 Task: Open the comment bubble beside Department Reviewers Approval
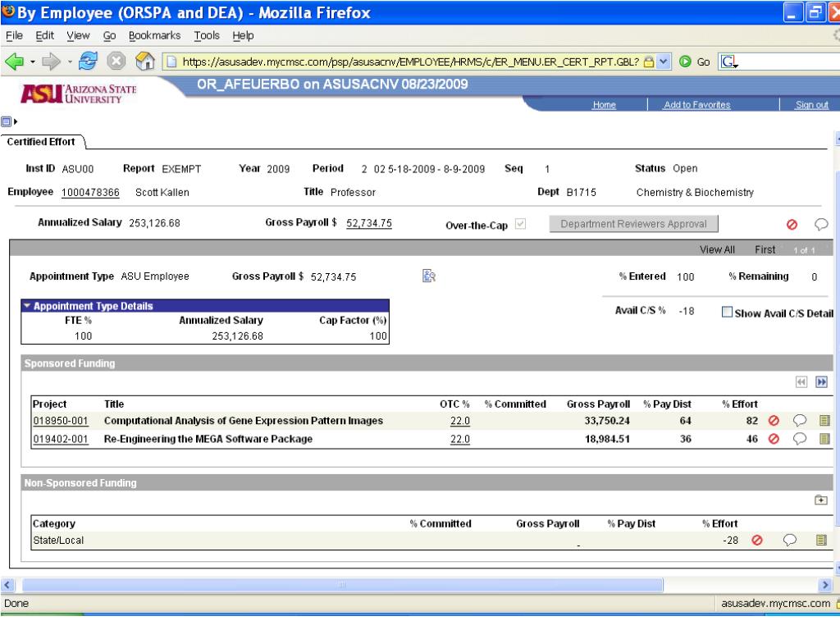[820, 225]
